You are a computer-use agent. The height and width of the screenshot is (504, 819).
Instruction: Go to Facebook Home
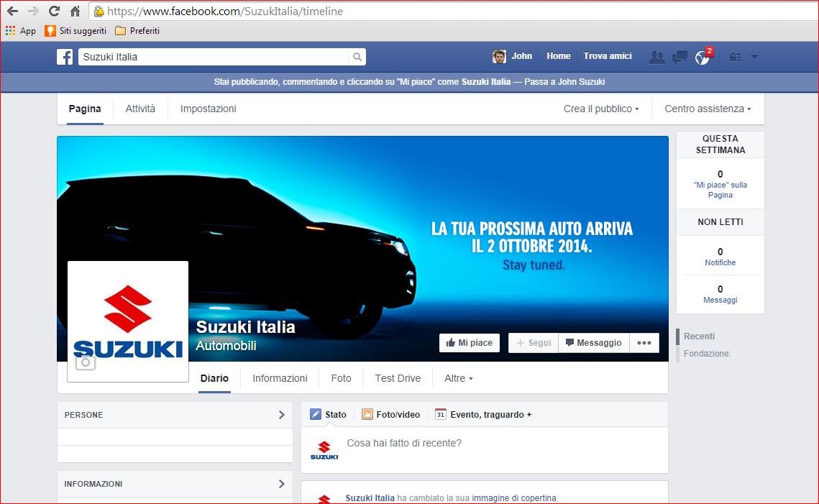click(x=559, y=56)
